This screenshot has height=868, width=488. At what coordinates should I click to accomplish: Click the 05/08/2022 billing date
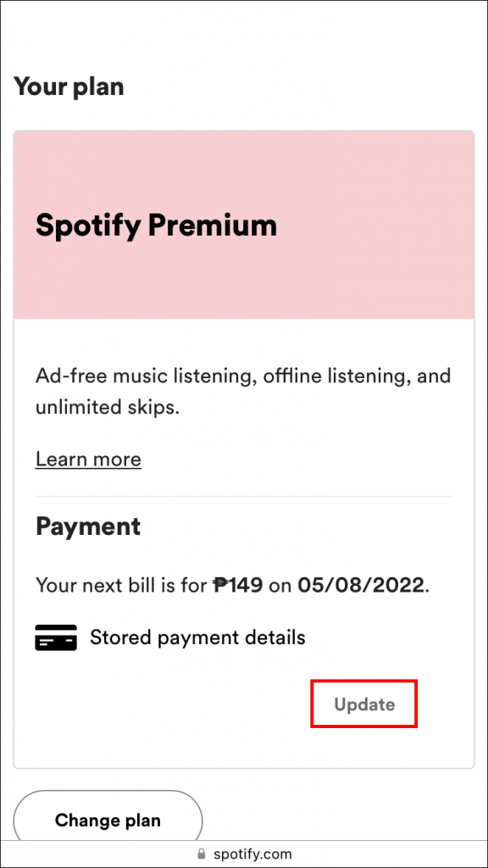359,585
